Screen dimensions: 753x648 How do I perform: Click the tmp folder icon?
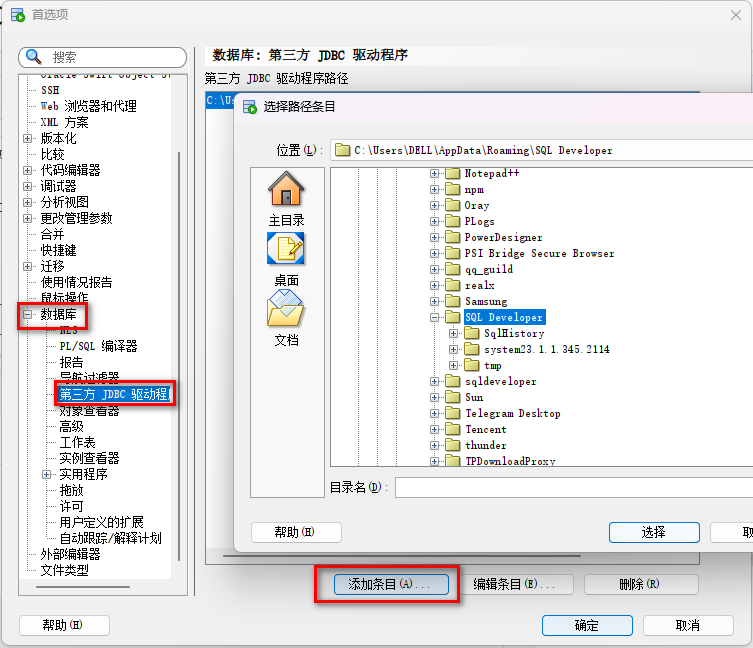point(472,365)
